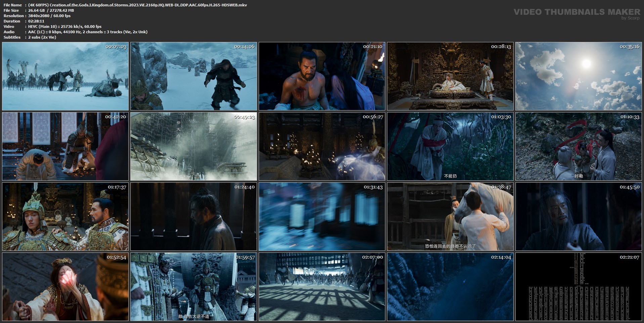Open the thumbnail at 00:42:20

tap(65, 146)
